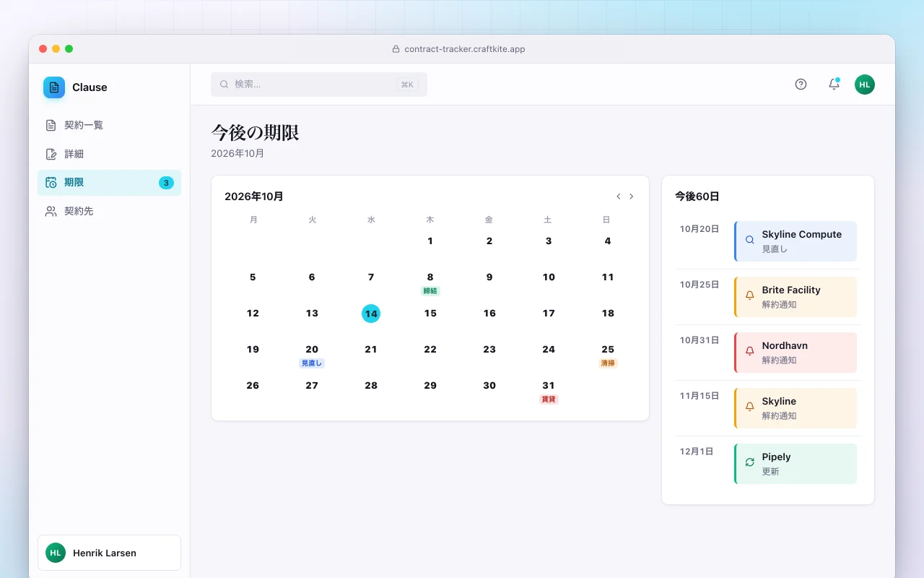The height and width of the screenshot is (578, 924).
Task: Open help via question mark icon
Action: (x=801, y=85)
